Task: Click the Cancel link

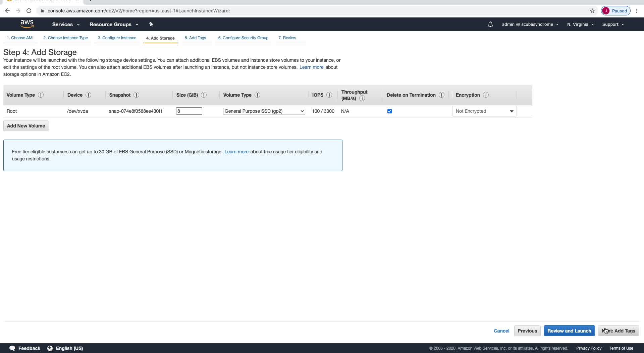Action: pyautogui.click(x=501, y=331)
